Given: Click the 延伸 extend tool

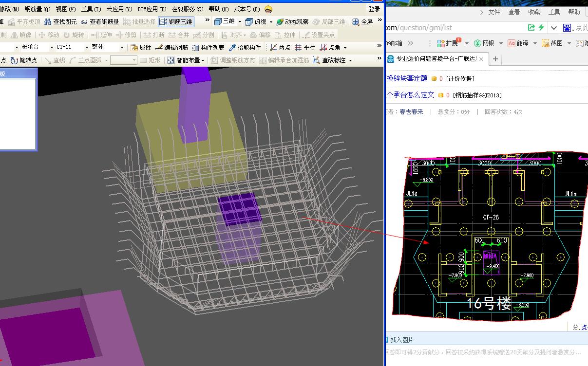Looking at the screenshot, I should [x=101, y=35].
